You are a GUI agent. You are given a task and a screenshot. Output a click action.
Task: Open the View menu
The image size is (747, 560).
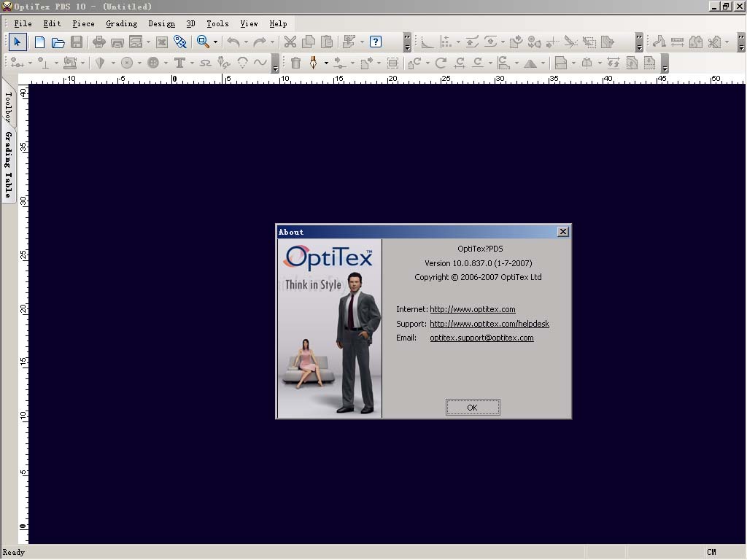pyautogui.click(x=249, y=23)
